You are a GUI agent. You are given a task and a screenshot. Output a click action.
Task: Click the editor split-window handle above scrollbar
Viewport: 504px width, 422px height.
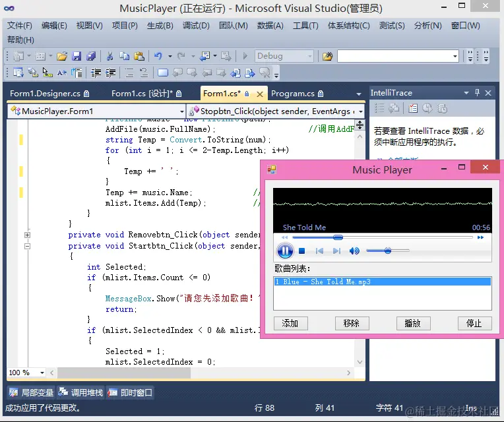coord(360,125)
